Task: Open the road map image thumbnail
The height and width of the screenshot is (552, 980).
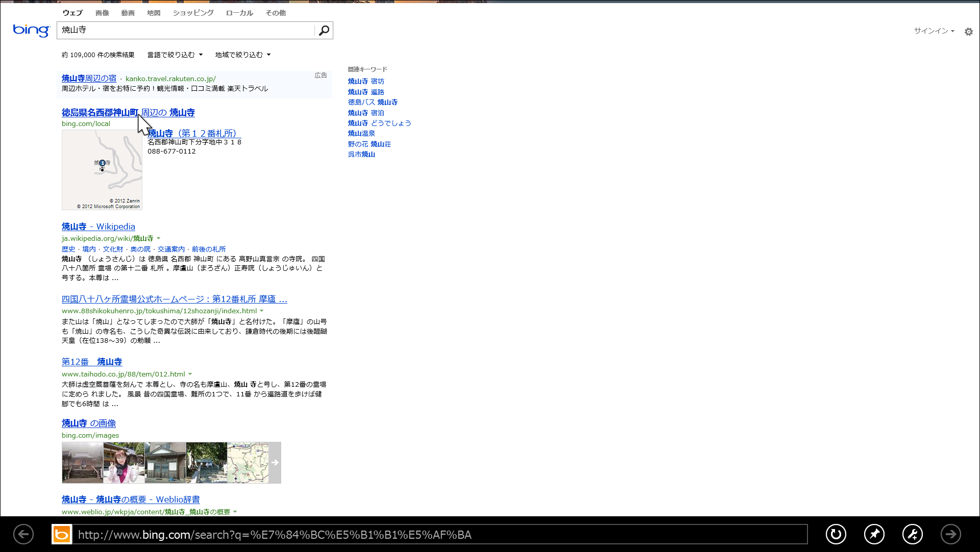Action: [x=248, y=463]
